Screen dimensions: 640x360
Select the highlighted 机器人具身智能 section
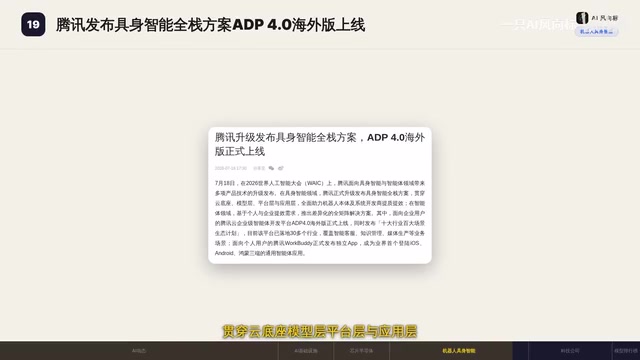459,351
